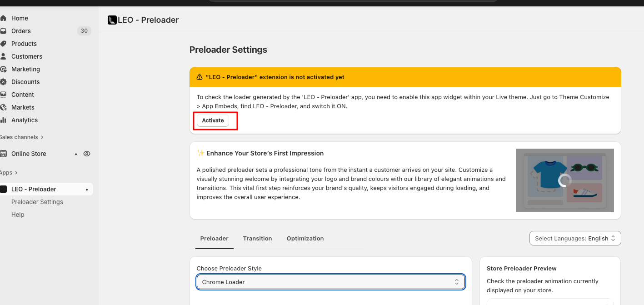Screen dimensions: 644x305
Task: Click the LEO - Preloader app icon in sidebar
Action: pos(3,189)
